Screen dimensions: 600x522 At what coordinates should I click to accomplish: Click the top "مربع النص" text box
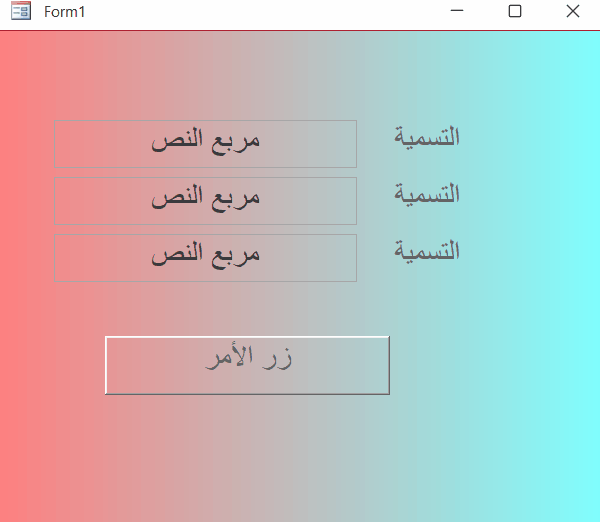pyautogui.click(x=205, y=144)
